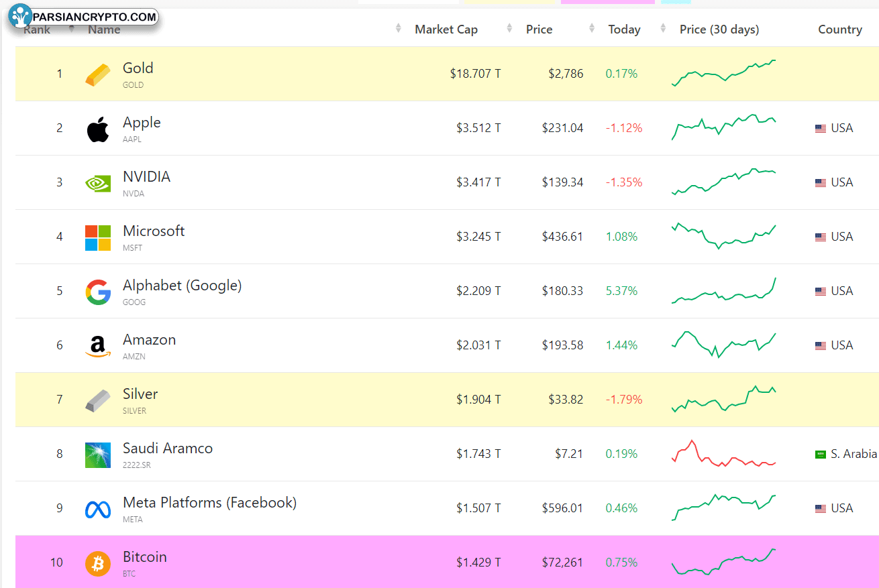The image size is (879, 588).
Task: Sort by Market Cap using its arrows
Action: click(x=399, y=28)
